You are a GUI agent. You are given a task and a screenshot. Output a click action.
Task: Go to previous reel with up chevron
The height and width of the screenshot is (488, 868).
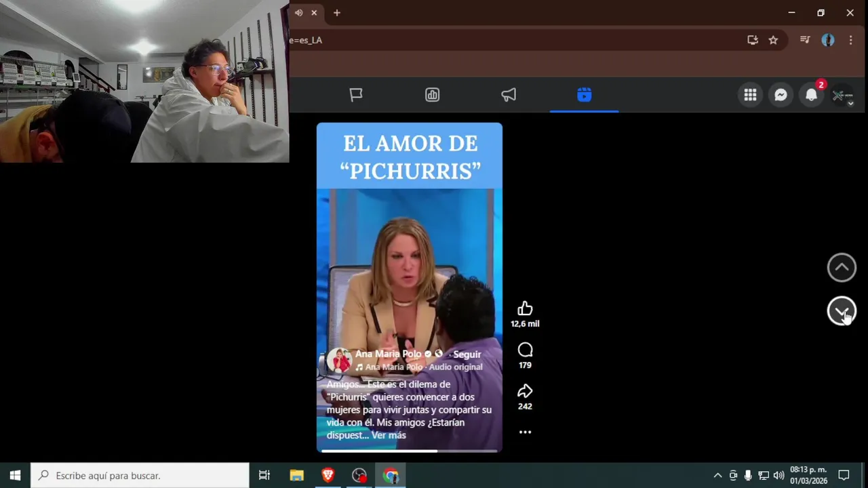coord(842,268)
